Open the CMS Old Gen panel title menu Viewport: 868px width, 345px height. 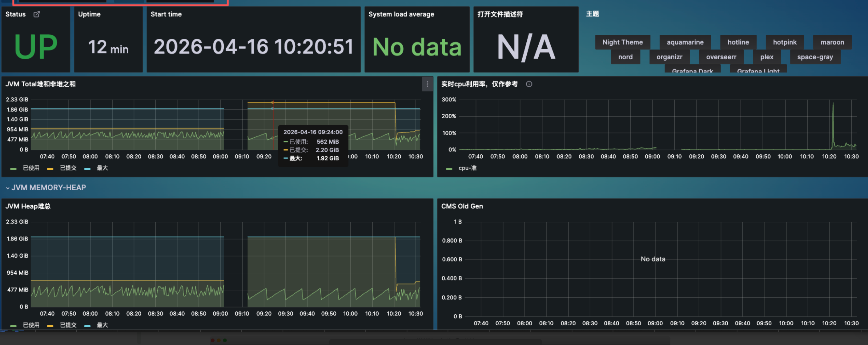462,206
